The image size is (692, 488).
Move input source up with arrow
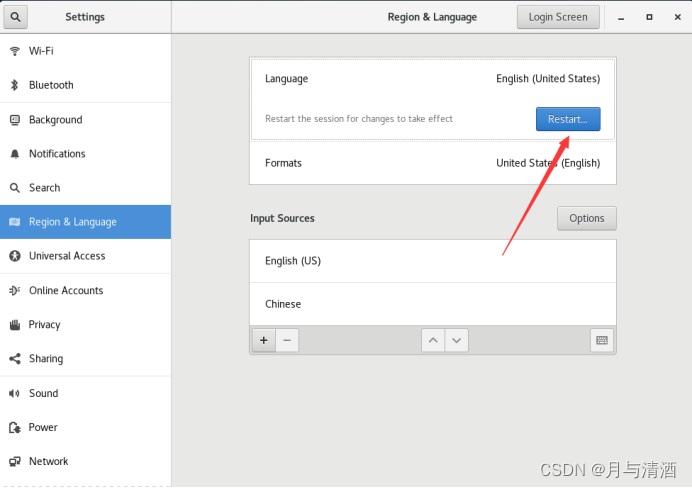point(433,340)
